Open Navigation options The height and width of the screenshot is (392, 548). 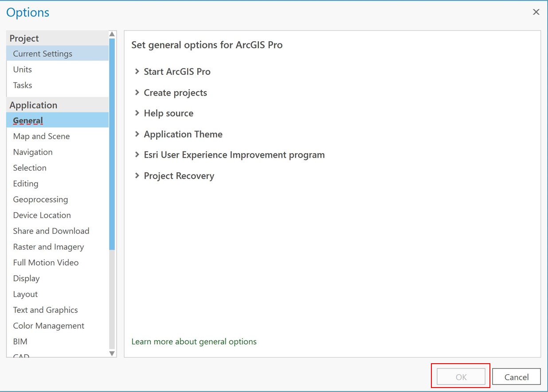tap(58, 152)
